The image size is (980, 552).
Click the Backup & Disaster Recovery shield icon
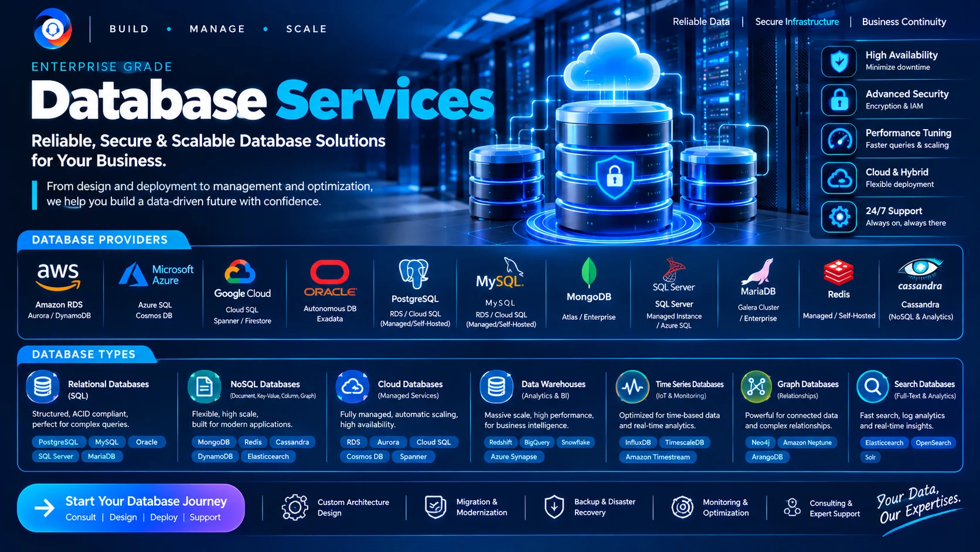[554, 507]
